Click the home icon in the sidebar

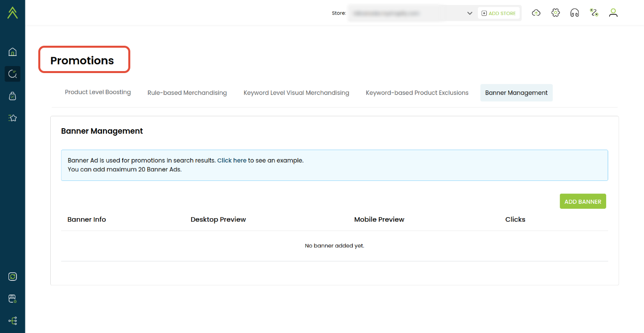click(x=12, y=52)
